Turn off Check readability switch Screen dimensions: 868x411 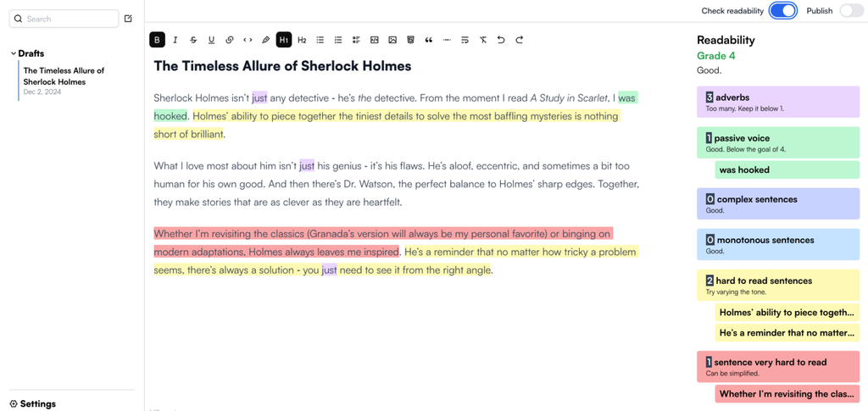pyautogui.click(x=782, y=10)
